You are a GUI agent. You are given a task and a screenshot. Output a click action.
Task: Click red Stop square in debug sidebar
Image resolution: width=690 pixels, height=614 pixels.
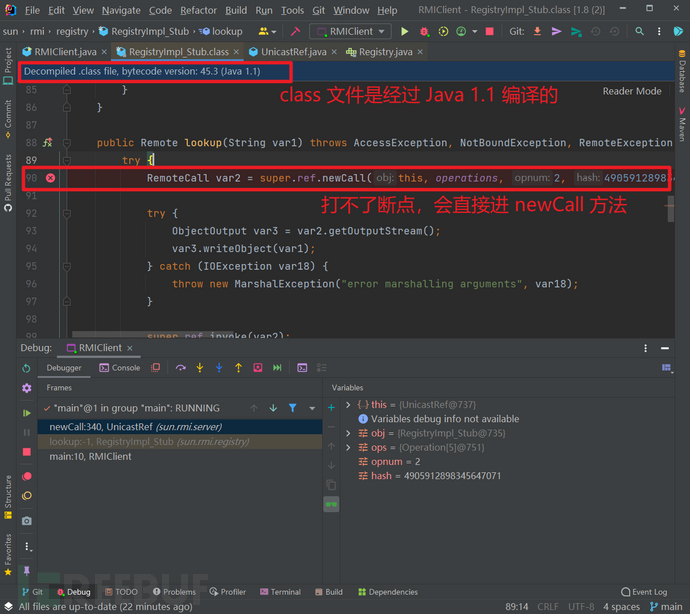27,452
